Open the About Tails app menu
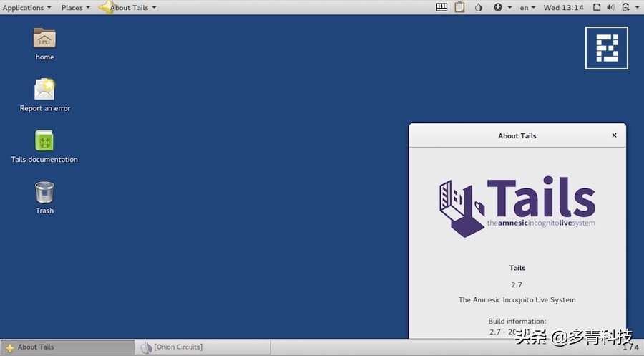Image resolution: width=644 pixels, height=356 pixels. point(129,7)
